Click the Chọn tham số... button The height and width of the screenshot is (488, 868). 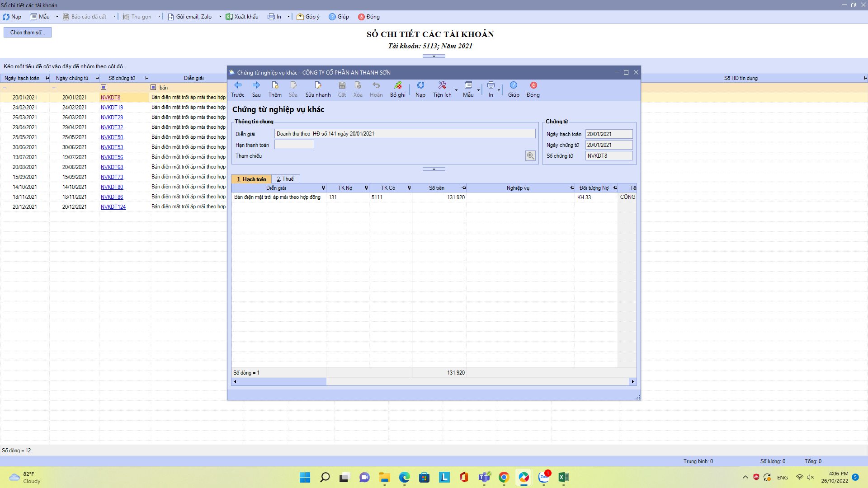click(28, 33)
